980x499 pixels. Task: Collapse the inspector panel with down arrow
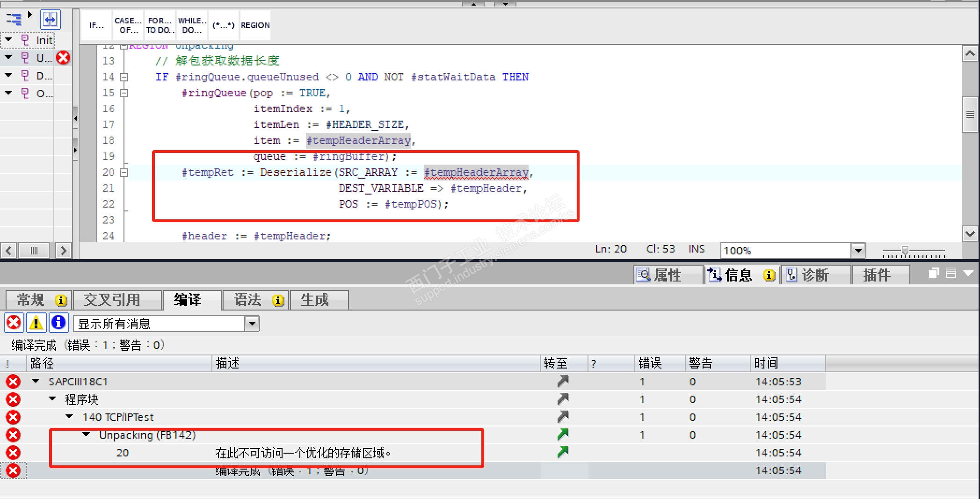click(x=968, y=273)
